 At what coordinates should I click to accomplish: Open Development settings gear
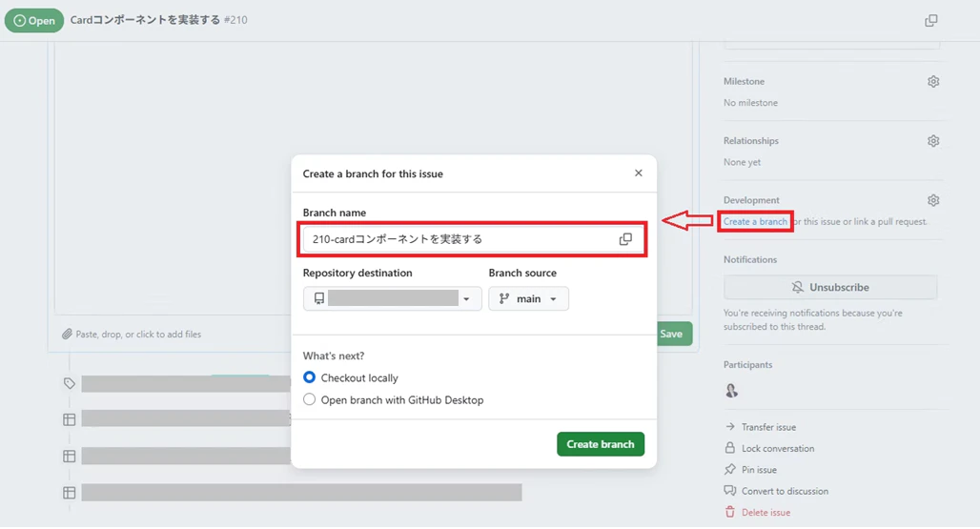point(933,200)
